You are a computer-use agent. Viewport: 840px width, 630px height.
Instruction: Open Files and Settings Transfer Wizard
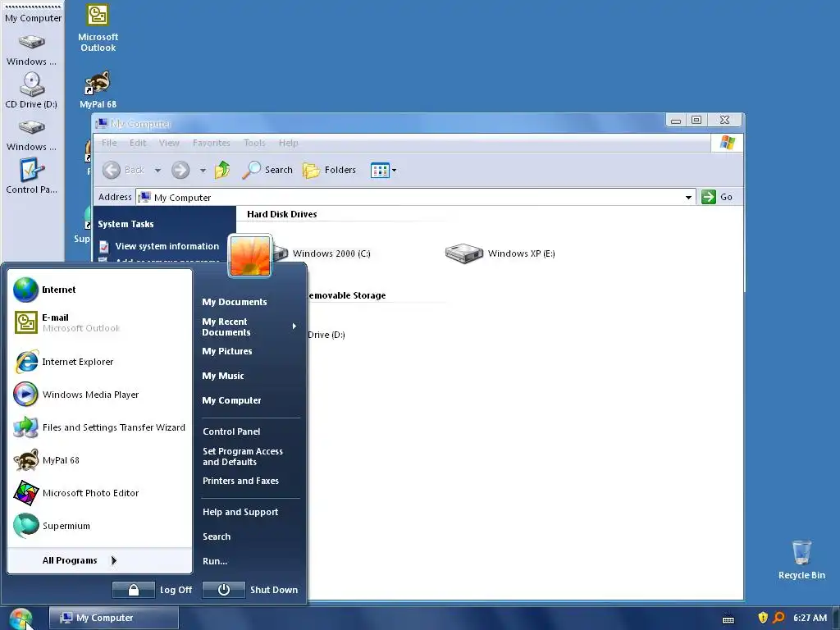point(99,427)
